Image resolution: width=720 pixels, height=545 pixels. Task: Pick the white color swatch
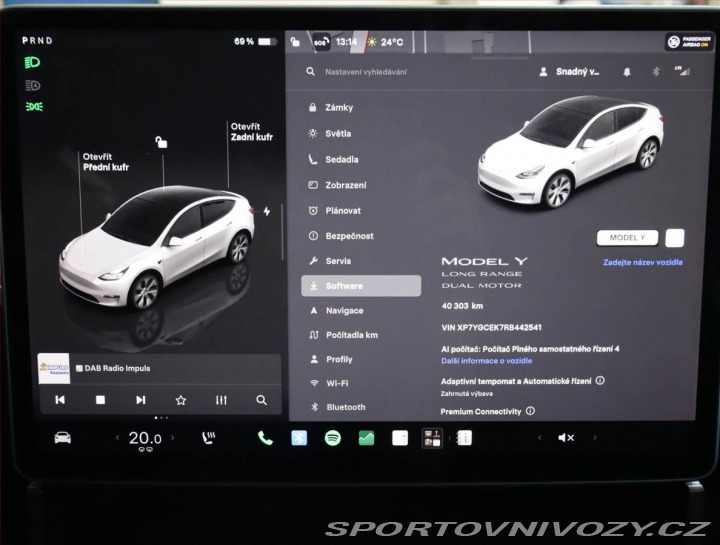[x=675, y=238]
